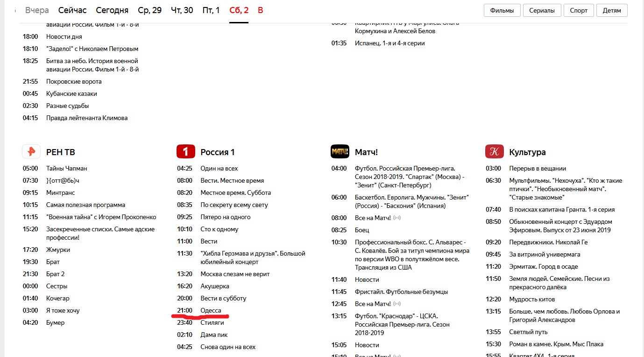Open the program Кочегар
The width and height of the screenshot is (644, 357).
click(58, 298)
